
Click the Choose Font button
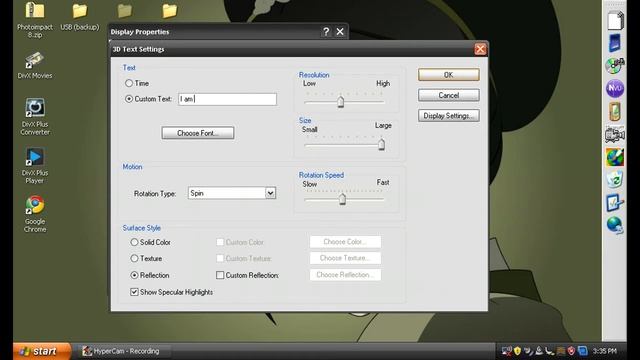198,133
